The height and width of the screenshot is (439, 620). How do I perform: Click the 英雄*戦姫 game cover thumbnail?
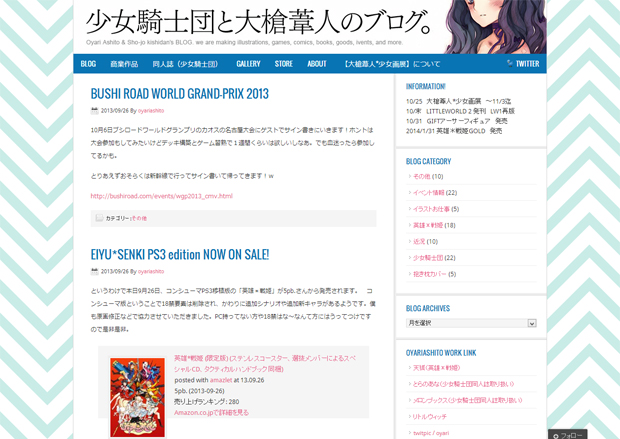(x=137, y=398)
